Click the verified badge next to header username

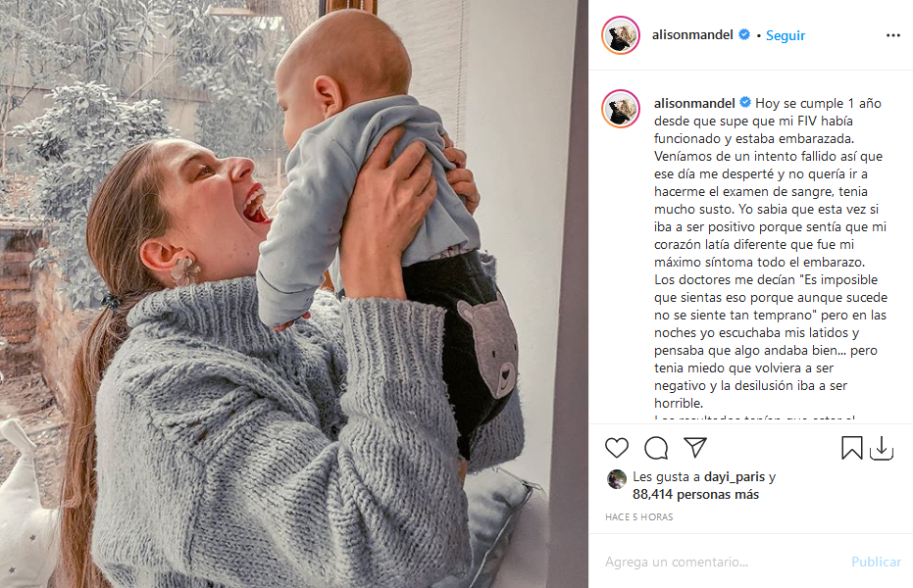[744, 34]
